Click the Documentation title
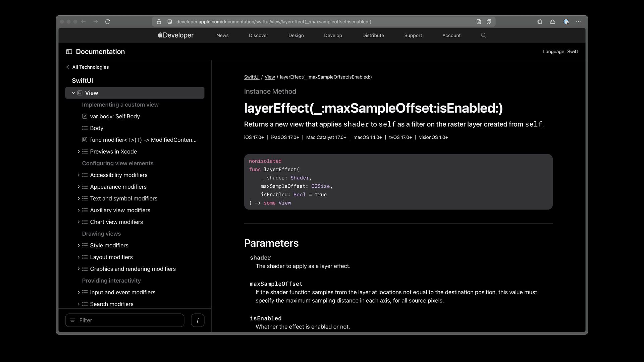Image resolution: width=644 pixels, height=362 pixels. 100,52
